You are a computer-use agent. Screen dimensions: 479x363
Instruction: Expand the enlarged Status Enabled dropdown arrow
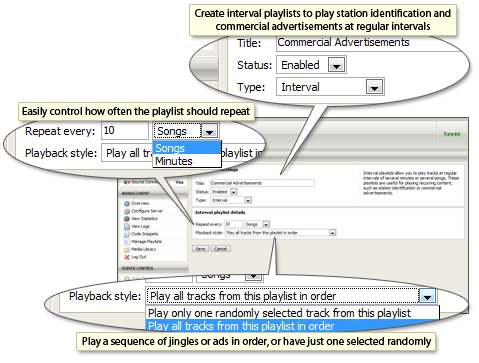pos(336,65)
